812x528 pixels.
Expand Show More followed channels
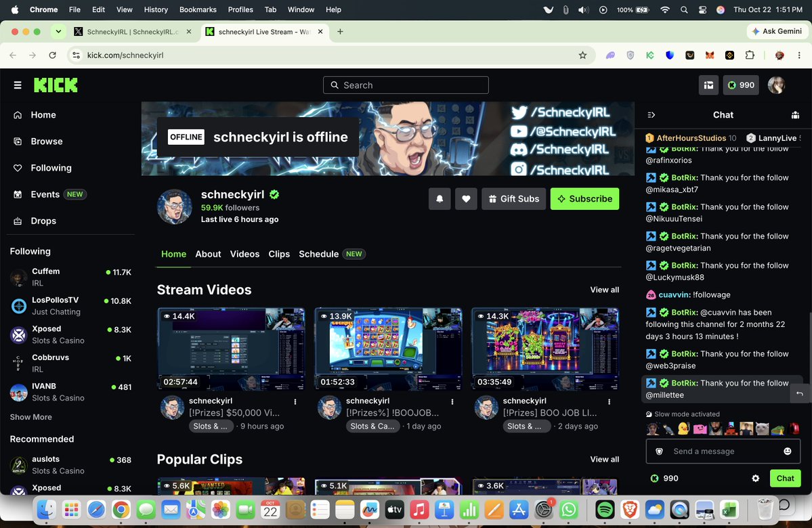[x=30, y=417]
